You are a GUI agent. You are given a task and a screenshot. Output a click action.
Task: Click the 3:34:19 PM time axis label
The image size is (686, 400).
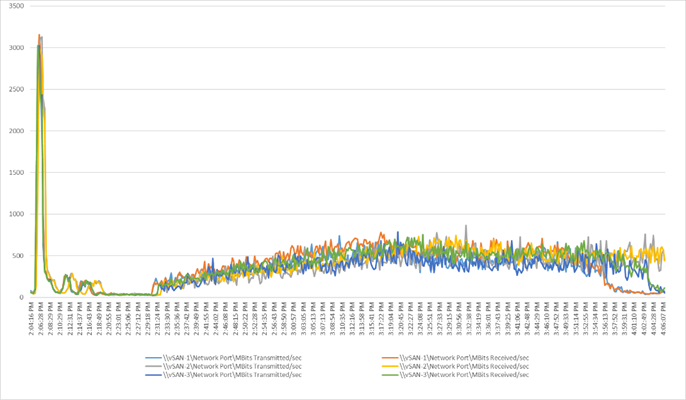478,318
